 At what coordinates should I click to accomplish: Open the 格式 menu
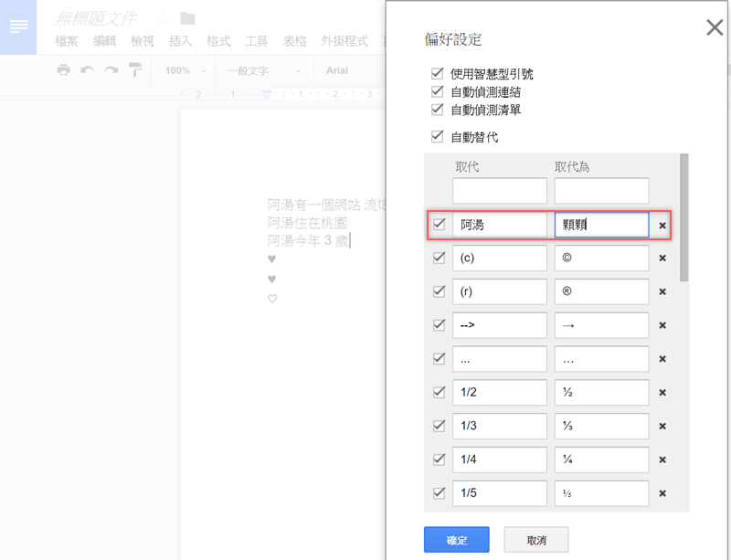(218, 41)
